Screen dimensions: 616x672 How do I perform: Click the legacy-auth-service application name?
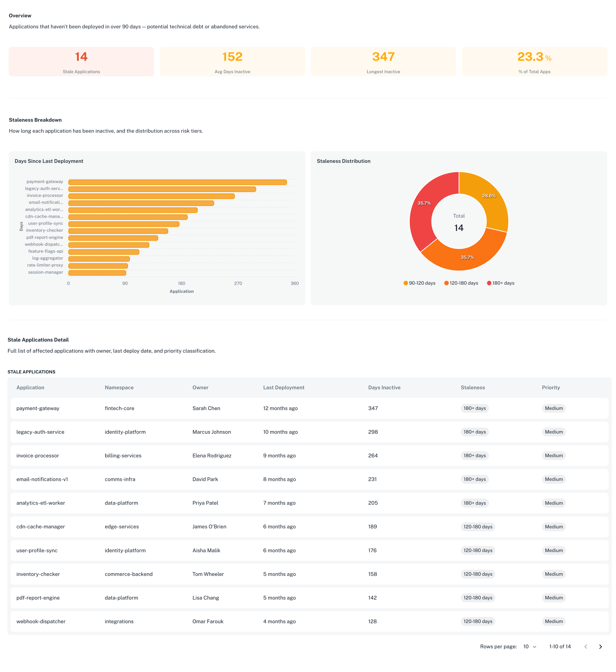(x=40, y=432)
